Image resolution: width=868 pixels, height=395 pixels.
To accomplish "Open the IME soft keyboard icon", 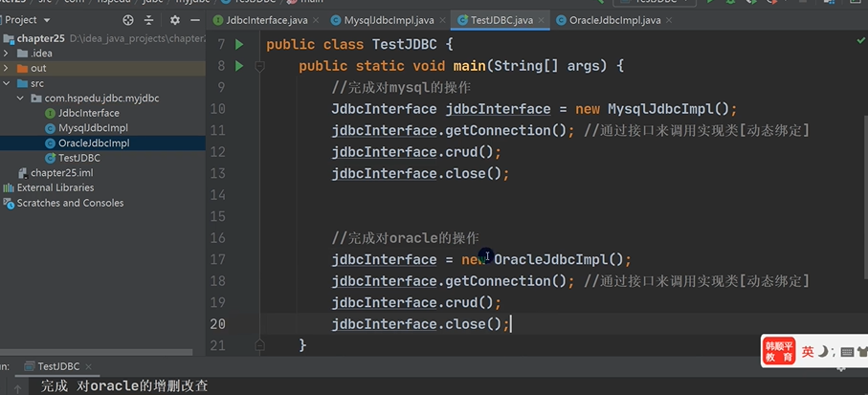I will (846, 352).
